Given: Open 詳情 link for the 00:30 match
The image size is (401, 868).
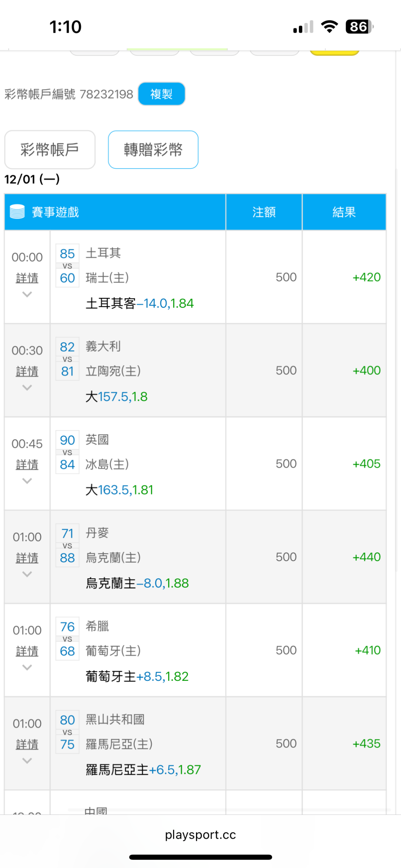Looking at the screenshot, I should click(x=27, y=371).
